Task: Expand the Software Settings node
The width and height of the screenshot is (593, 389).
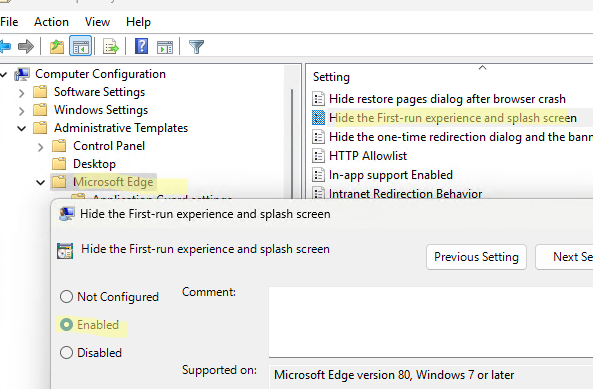Action: tap(22, 93)
